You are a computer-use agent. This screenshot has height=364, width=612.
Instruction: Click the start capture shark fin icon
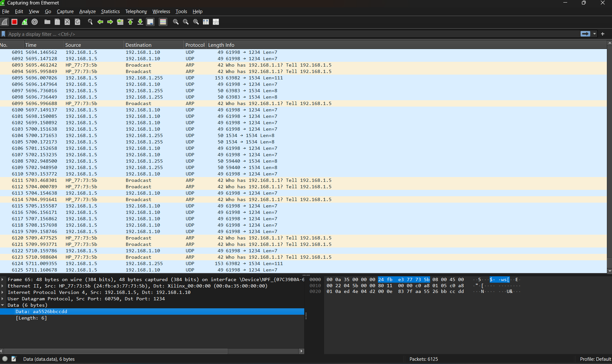5,22
